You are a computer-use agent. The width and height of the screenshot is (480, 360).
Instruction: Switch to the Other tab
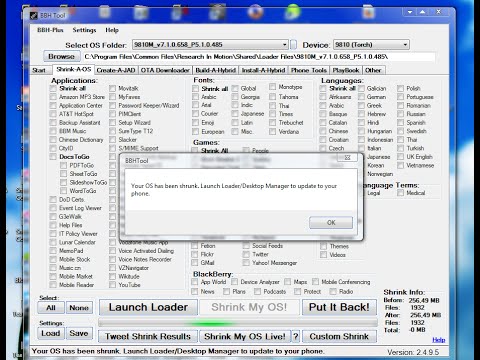click(x=373, y=70)
